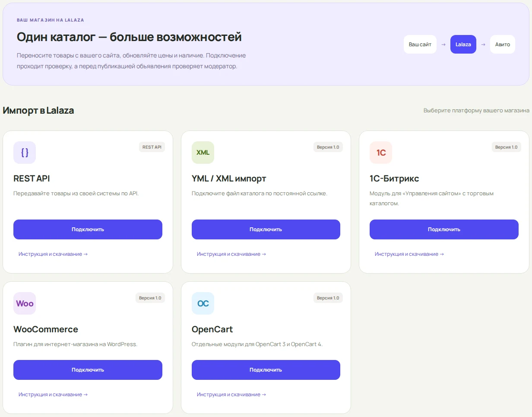The width and height of the screenshot is (532, 417).
Task: Click the 'Импорт в Lalaza' section heading
Action: tap(38, 111)
